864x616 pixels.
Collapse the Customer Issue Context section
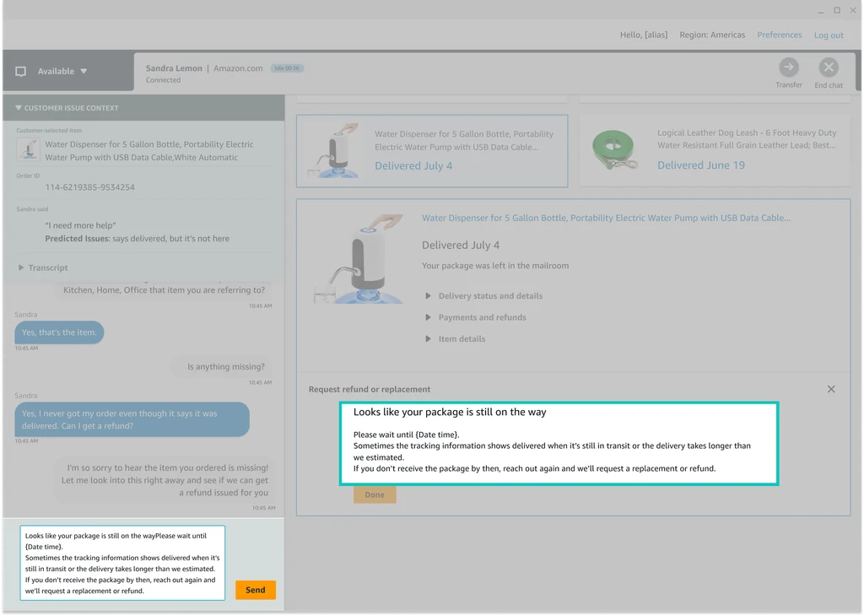[x=19, y=108]
